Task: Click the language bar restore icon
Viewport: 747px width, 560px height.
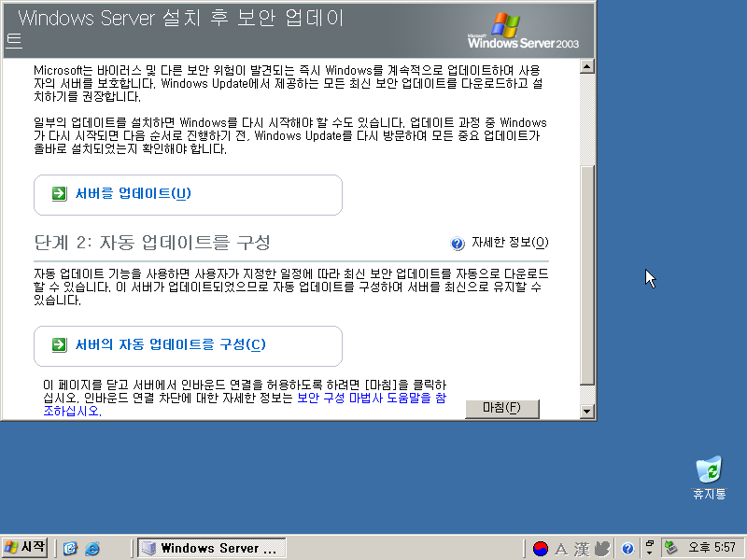Action: [x=649, y=543]
